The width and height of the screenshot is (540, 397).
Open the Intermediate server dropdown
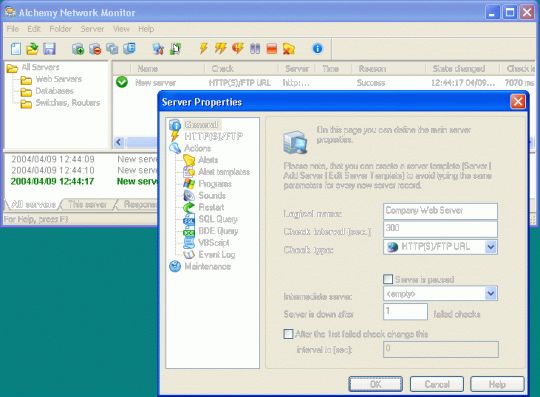pyautogui.click(x=491, y=294)
